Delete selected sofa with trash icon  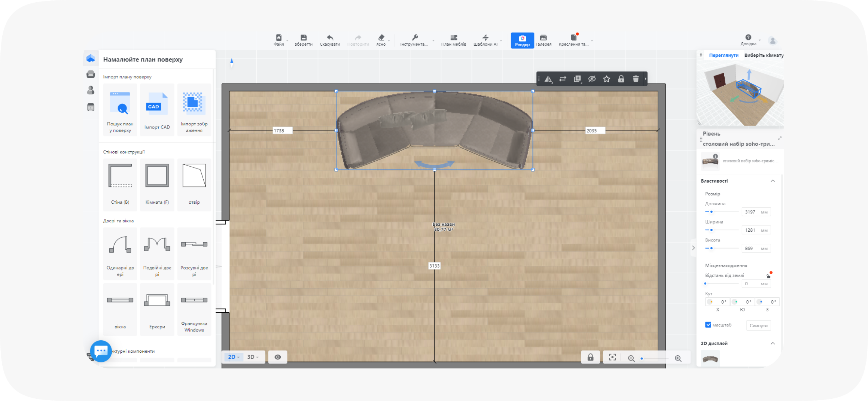(x=636, y=79)
